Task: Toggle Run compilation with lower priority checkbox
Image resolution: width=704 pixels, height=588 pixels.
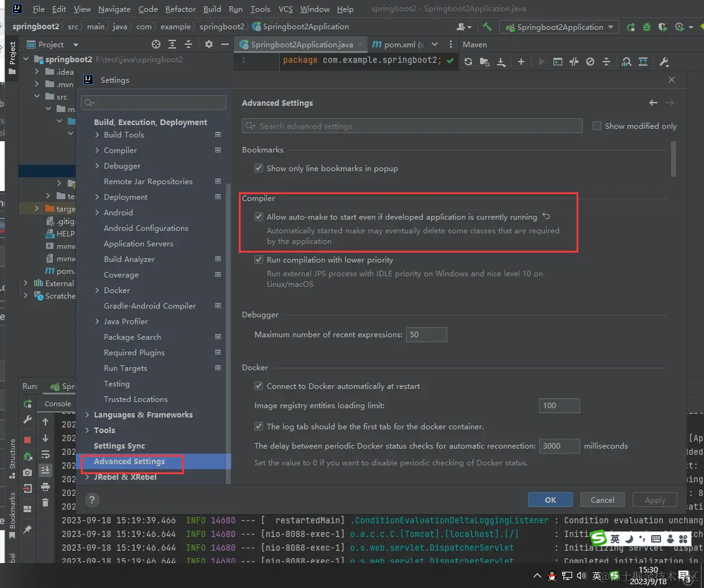Action: click(259, 259)
